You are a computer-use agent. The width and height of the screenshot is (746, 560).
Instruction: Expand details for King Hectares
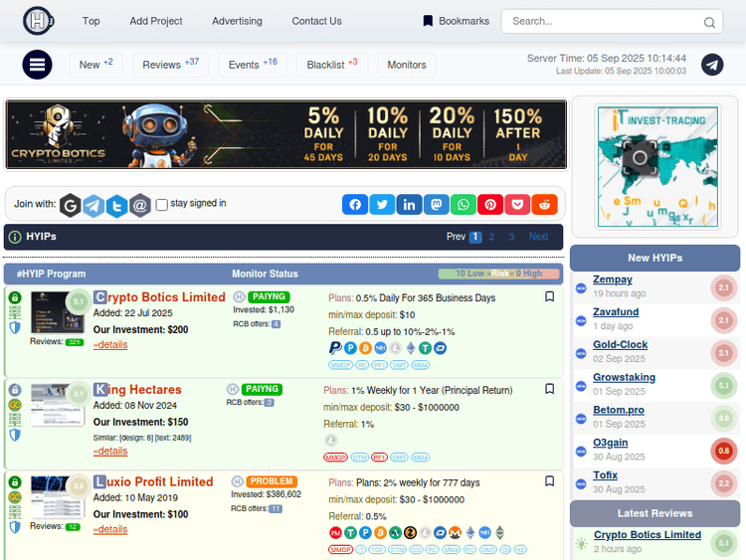(x=110, y=451)
